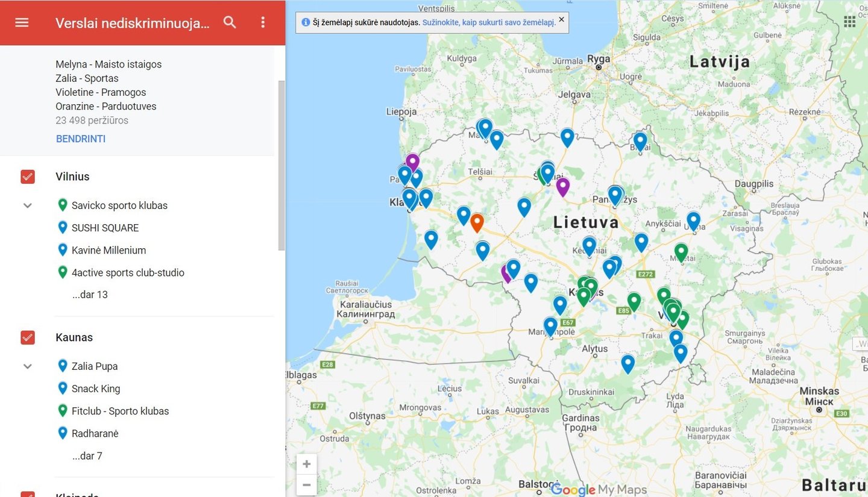Select SUSHI SQUARE in the list

[x=105, y=228]
